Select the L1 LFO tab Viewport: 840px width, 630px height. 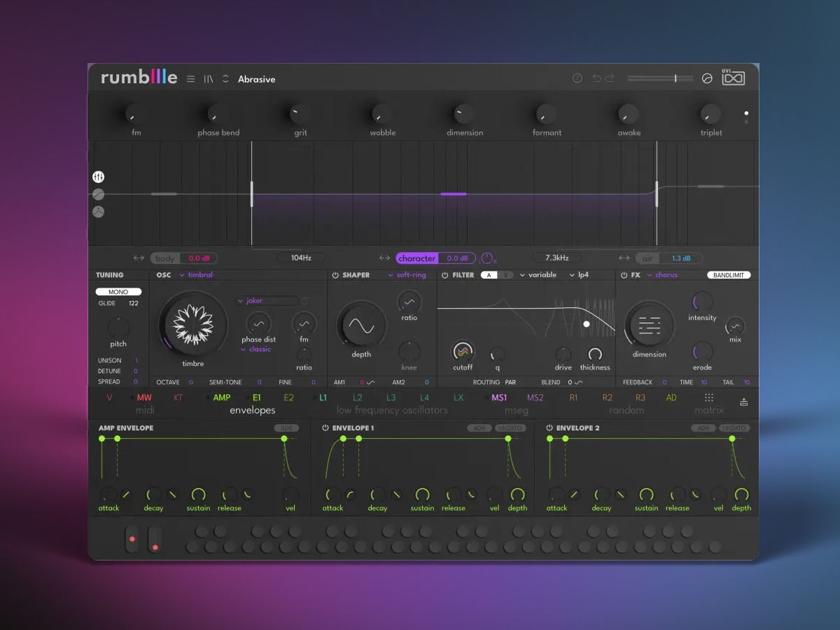point(323,398)
